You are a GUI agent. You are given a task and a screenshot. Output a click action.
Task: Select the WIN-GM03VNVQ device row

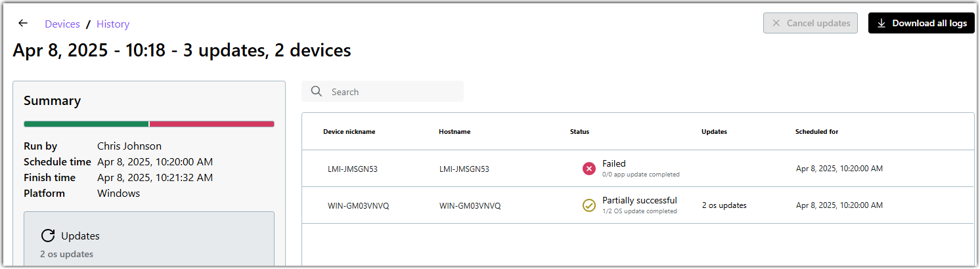[359, 205]
